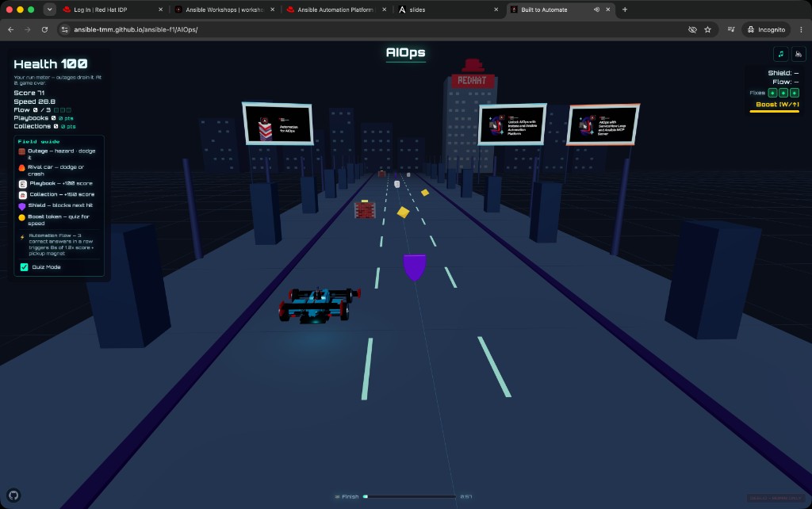The height and width of the screenshot is (509, 812).
Task: Click the car camera view icon
Action: pos(799,54)
